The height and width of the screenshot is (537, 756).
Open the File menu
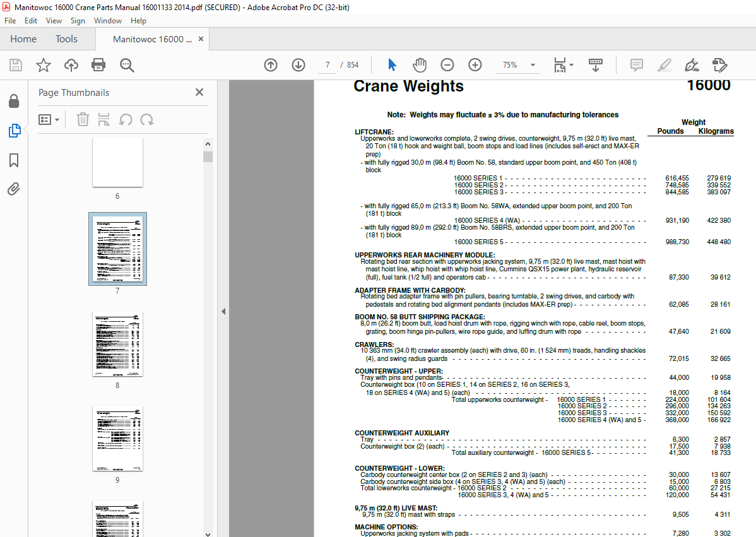(10, 21)
